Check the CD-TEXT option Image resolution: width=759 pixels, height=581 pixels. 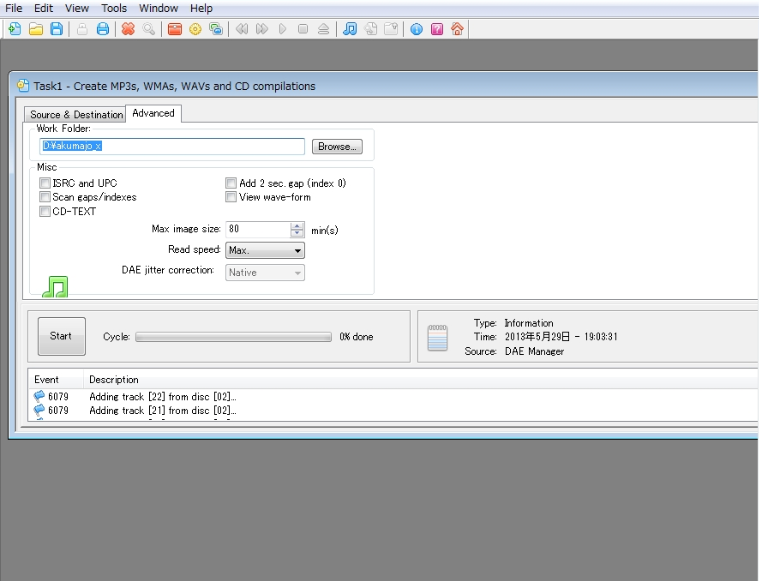45,211
